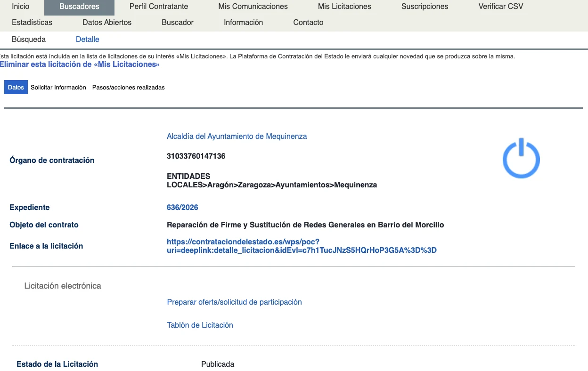
Task: Click the Enlace a la licitación label
Action: [x=46, y=246]
